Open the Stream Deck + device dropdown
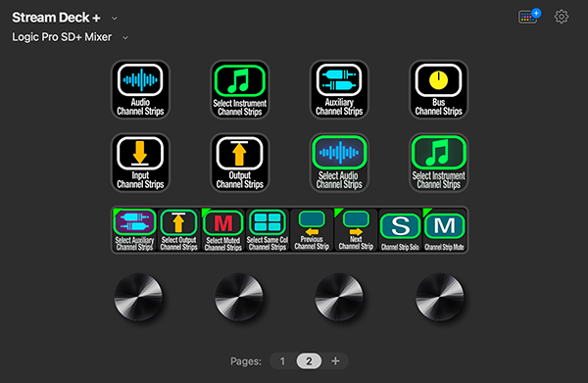The height and width of the screenshot is (383, 588). click(x=115, y=18)
